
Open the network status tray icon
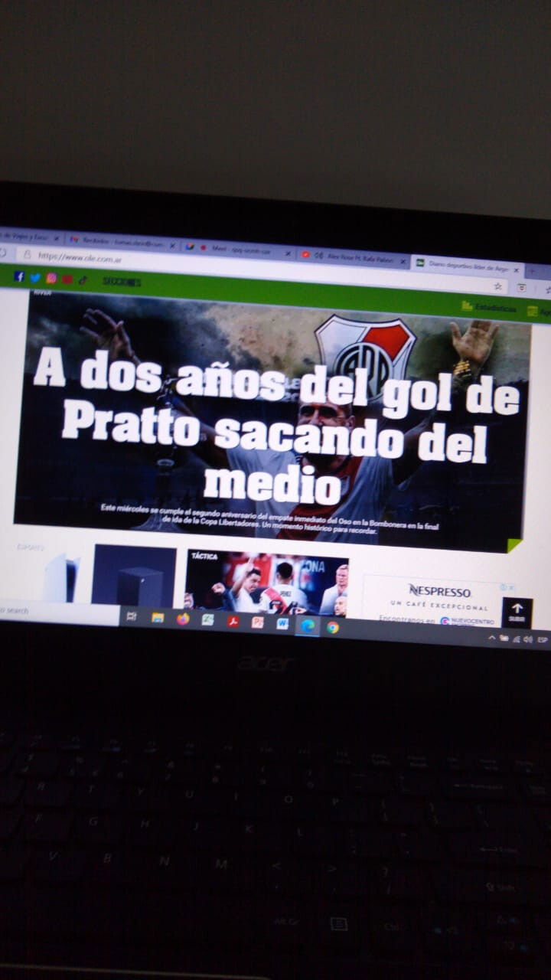(x=516, y=639)
